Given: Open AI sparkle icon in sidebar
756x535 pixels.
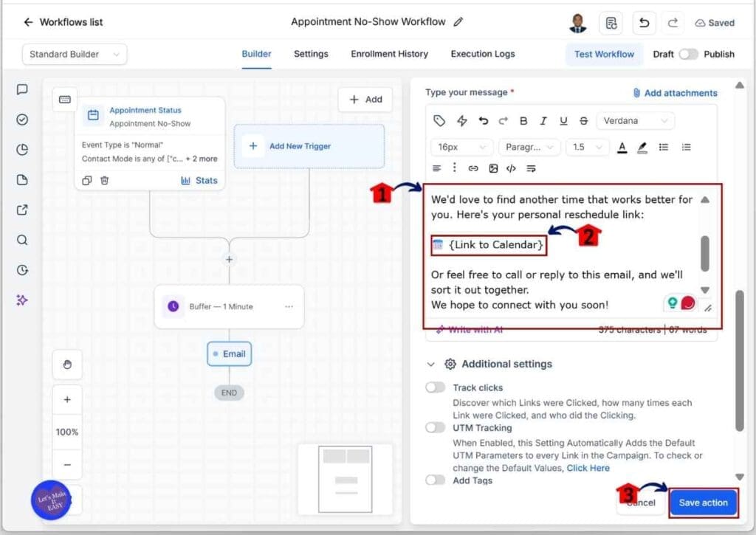Looking at the screenshot, I should [x=22, y=300].
